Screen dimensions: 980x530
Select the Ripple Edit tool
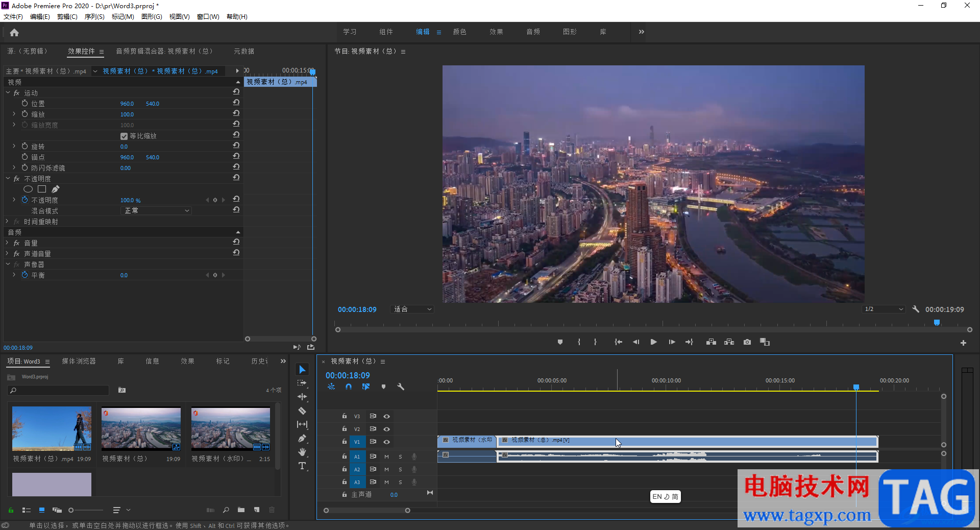(x=302, y=397)
